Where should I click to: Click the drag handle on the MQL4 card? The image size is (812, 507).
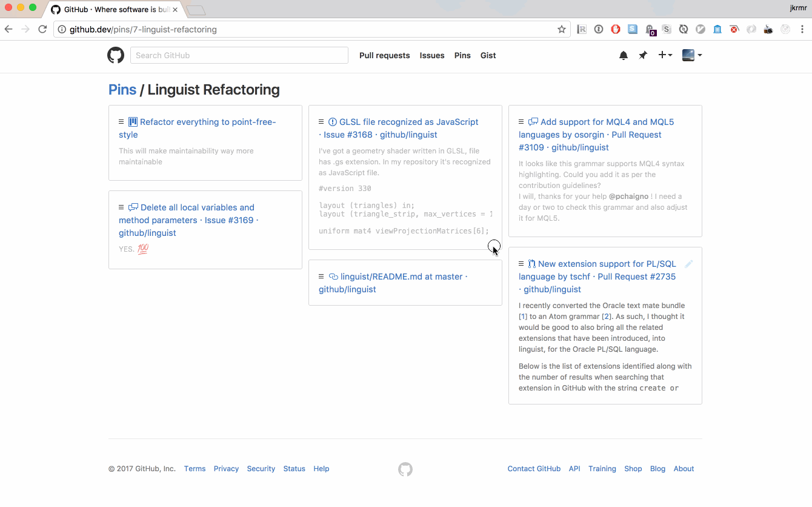point(521,122)
